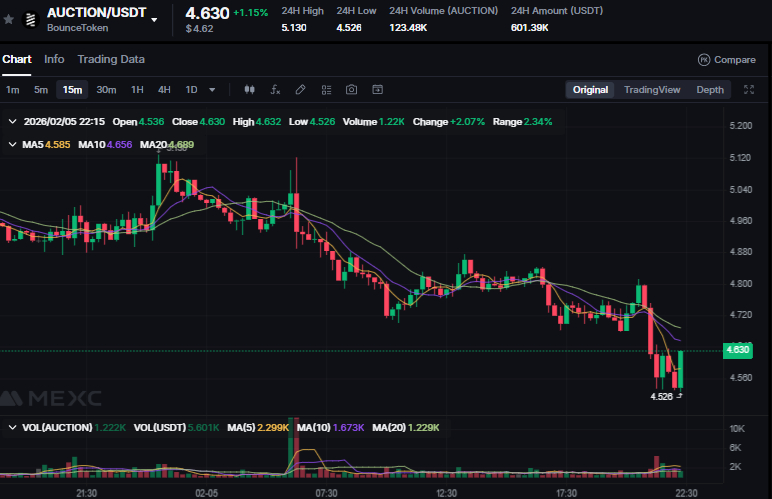Click the 07:30 time axis label
This screenshot has width=772, height=499.
tap(326, 493)
